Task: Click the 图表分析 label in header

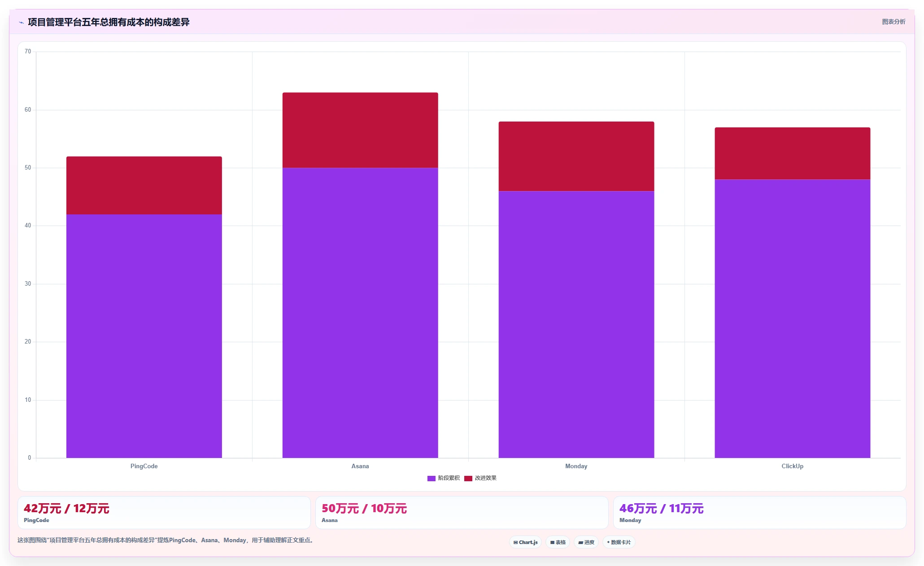Action: click(x=893, y=22)
